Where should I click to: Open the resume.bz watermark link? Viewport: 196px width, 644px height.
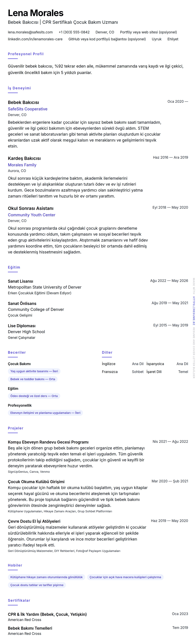tap(194, 311)
